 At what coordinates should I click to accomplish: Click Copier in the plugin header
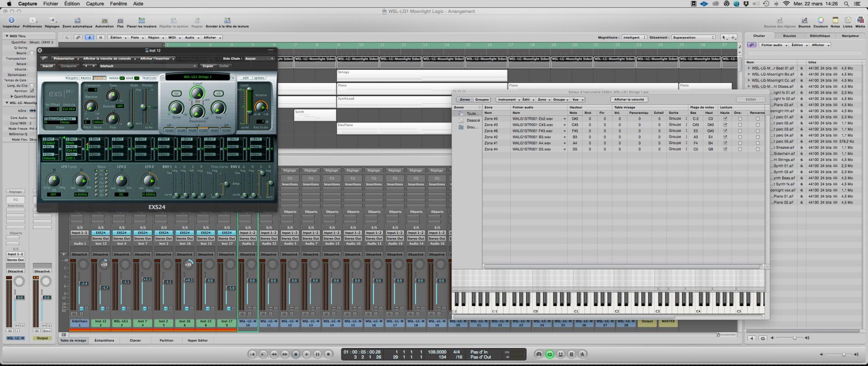pos(208,66)
